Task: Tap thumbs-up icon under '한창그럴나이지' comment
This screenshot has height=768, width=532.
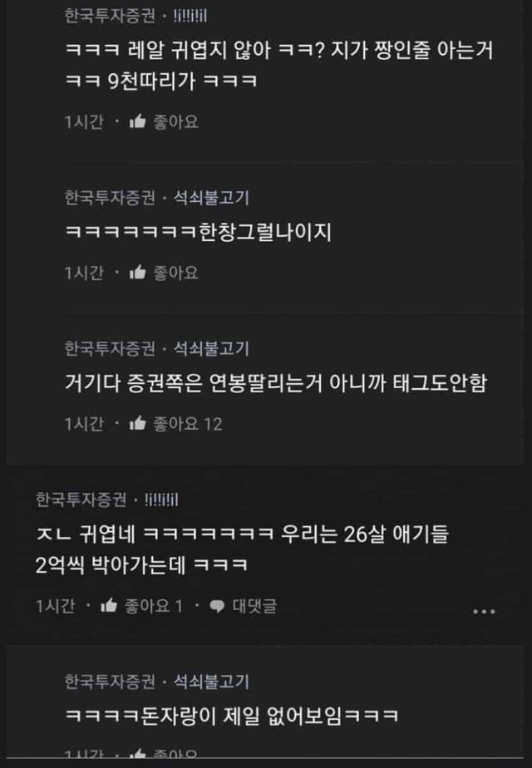Action: (x=138, y=273)
